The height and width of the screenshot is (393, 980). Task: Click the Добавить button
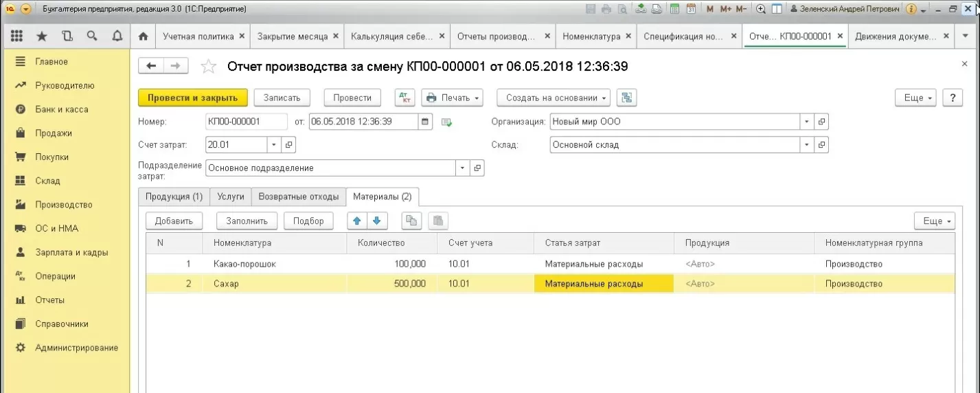click(x=174, y=221)
